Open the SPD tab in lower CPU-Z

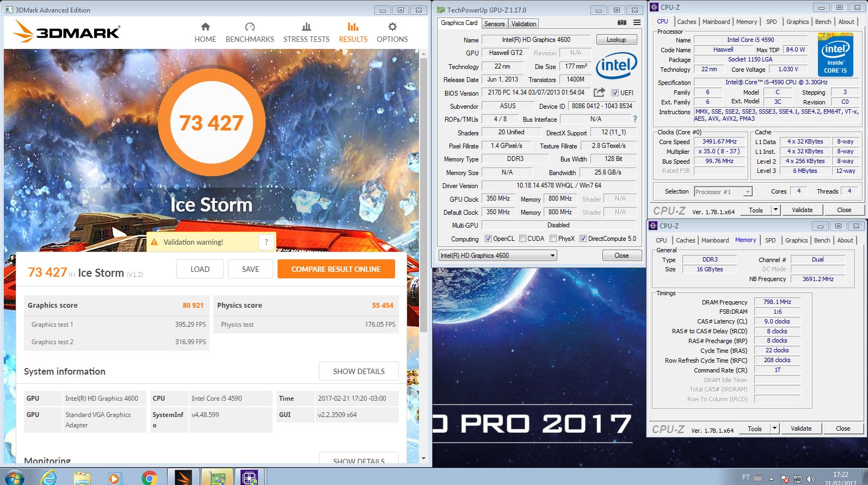771,240
